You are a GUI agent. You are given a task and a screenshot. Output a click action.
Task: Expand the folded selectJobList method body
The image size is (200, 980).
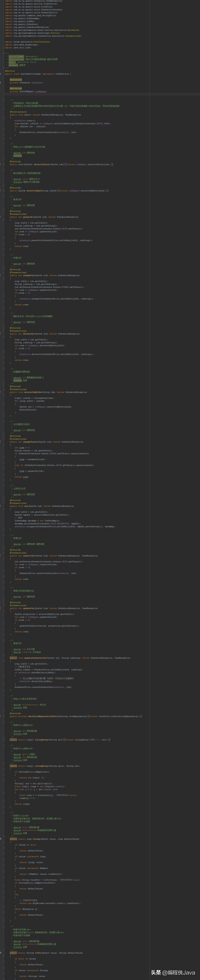(x=66, y=164)
